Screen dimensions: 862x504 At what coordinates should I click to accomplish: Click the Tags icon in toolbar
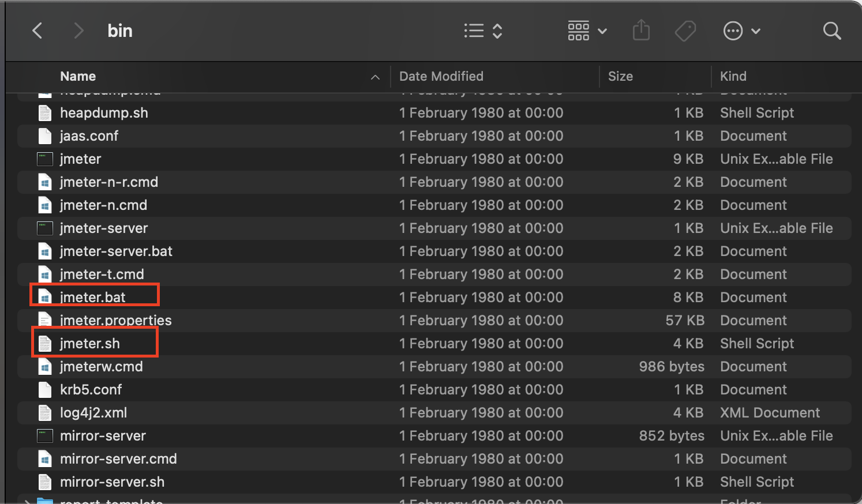click(x=685, y=31)
